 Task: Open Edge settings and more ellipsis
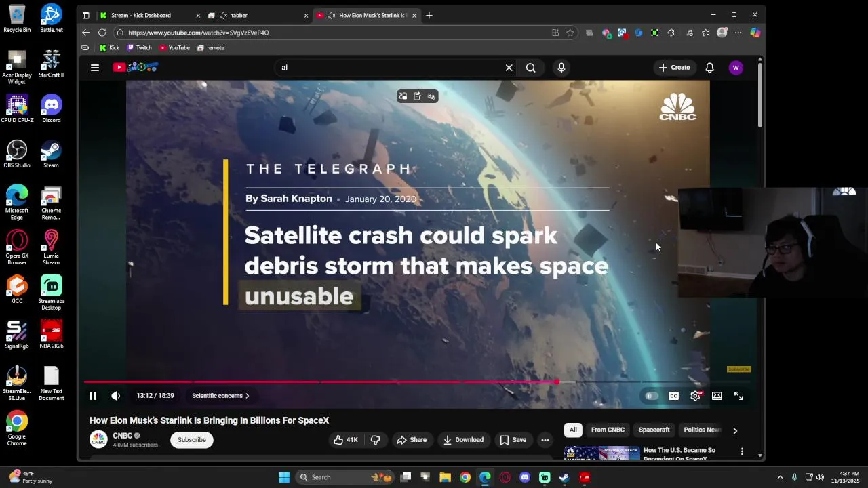738,33
